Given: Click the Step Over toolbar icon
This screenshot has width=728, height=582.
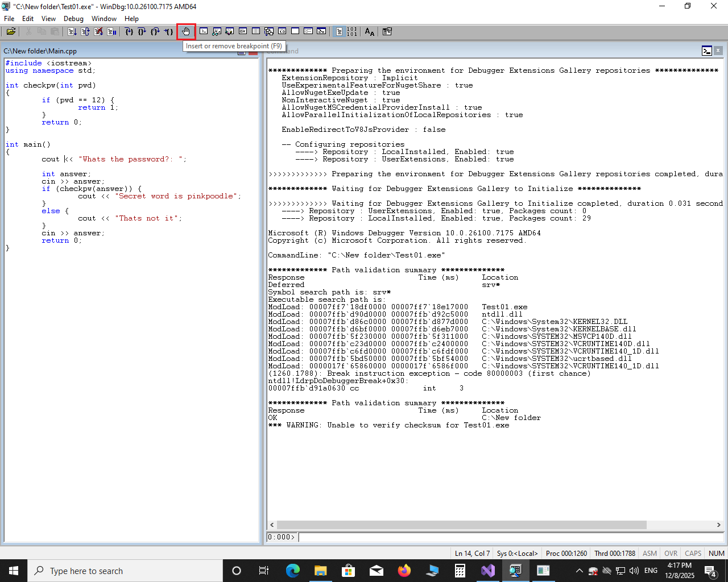Looking at the screenshot, I should [x=142, y=32].
